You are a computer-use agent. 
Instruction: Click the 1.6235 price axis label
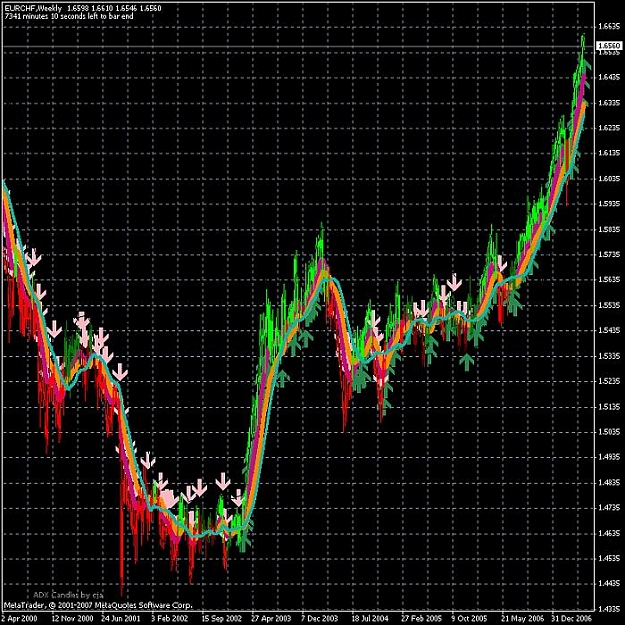point(609,128)
